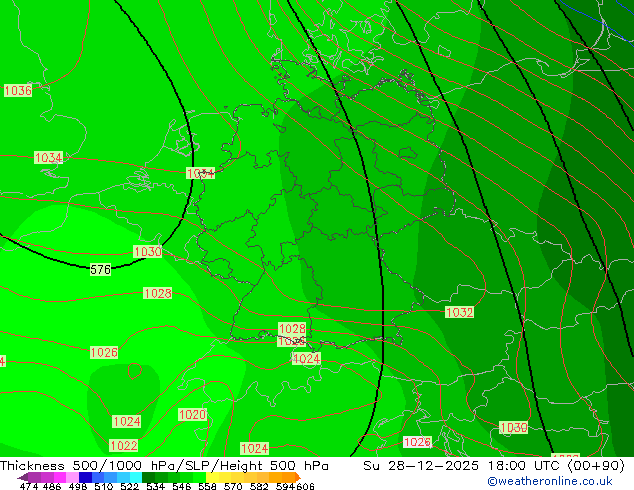The image size is (634, 490).
Task: Click the dark blue legend swatch above 498
Action: coord(85,477)
